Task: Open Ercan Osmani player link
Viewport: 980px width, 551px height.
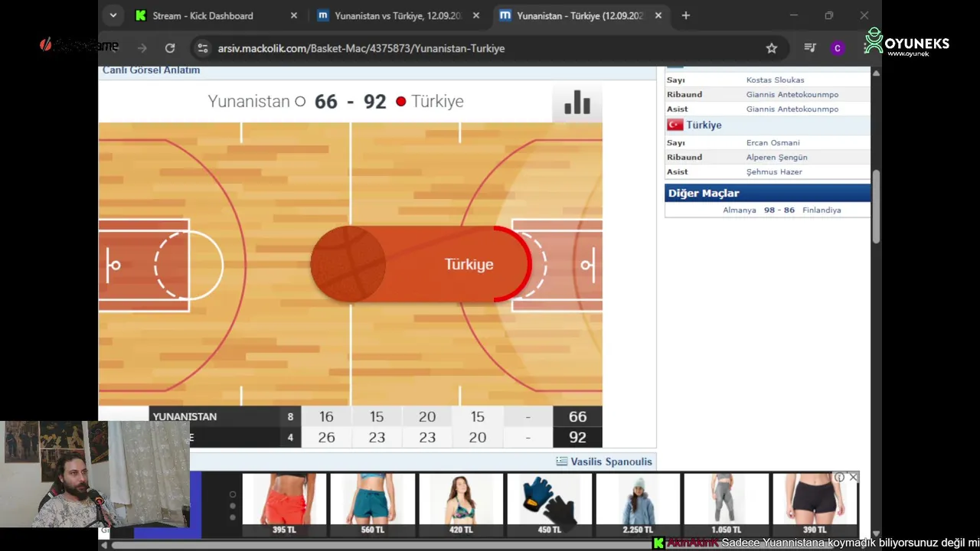Action: [773, 142]
